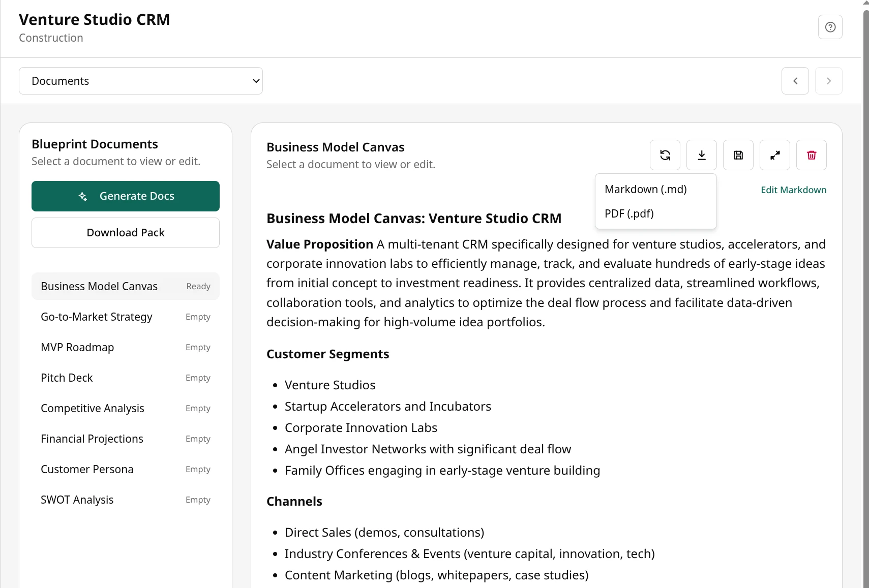869x588 pixels.
Task: Click 'Startup Accelerators and Incubators' bullet
Action: click(388, 407)
